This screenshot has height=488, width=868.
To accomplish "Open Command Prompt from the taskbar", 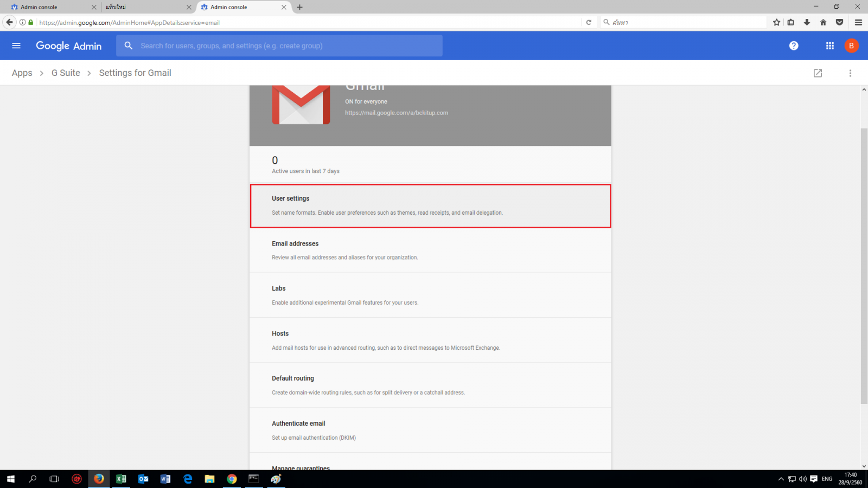I will (254, 479).
